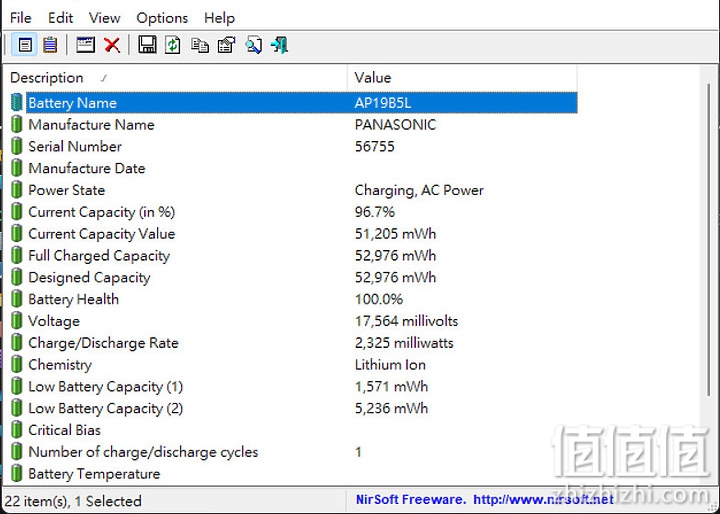Select the Battery Temperature row
720x514 pixels.
coord(294,474)
